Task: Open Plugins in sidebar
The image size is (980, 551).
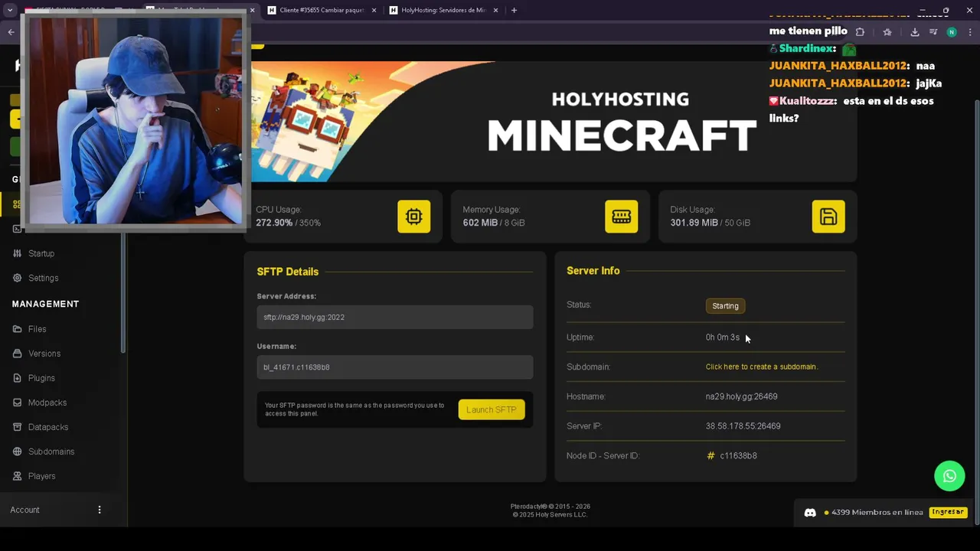Action: [x=41, y=378]
